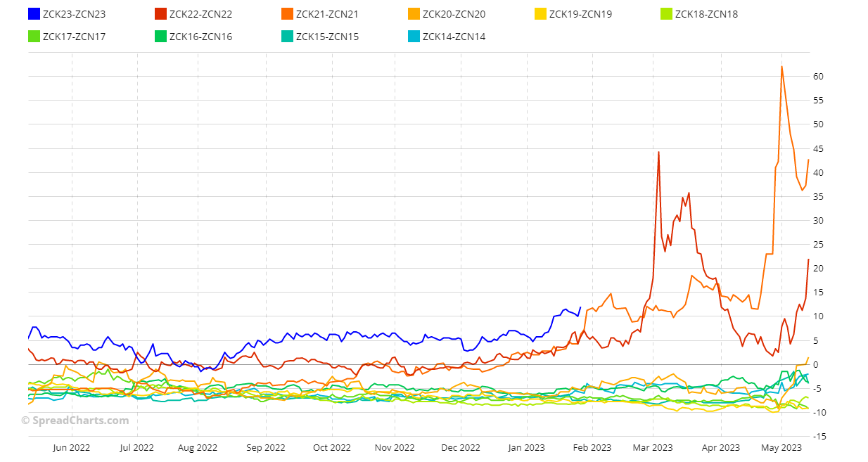
Task: Click the 'Oct 2022' x-axis label
Action: tap(331, 447)
